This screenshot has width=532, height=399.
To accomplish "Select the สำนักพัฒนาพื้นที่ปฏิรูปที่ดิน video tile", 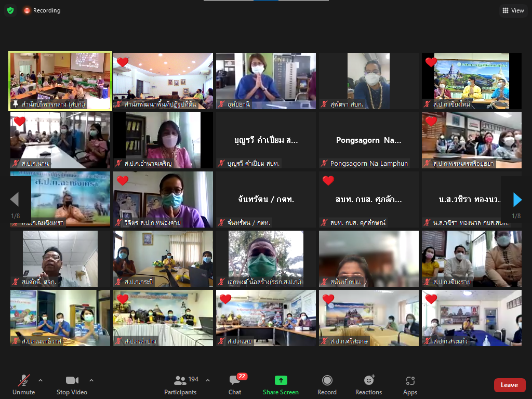I will click(163, 81).
